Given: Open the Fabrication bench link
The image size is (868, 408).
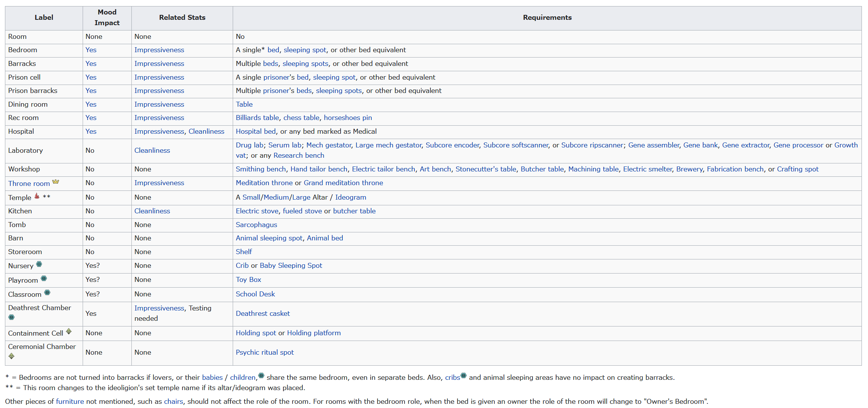Looking at the screenshot, I should click(x=735, y=169).
